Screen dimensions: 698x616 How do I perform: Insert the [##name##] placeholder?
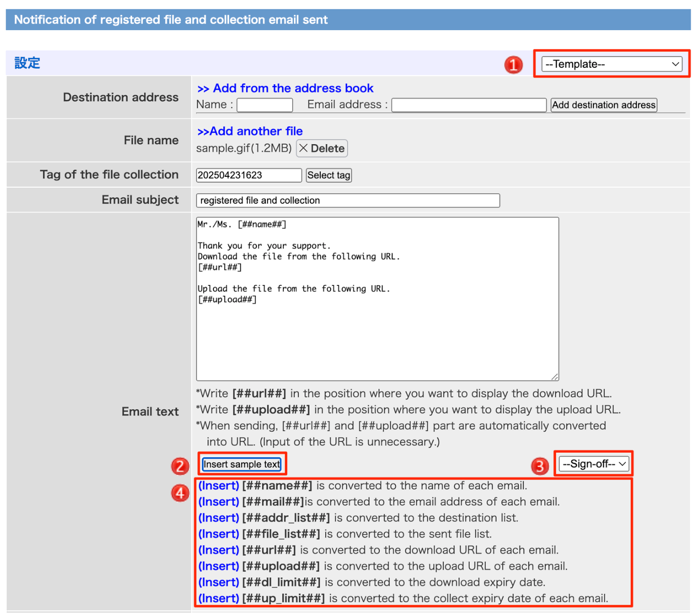point(219,486)
